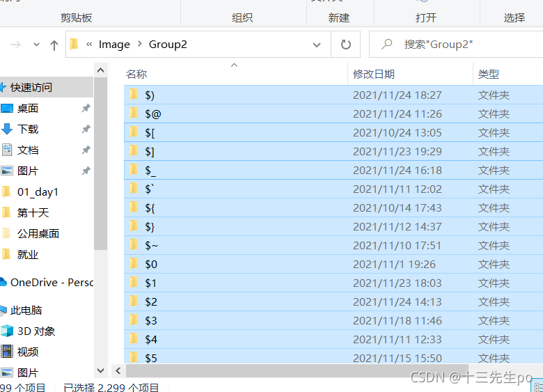This screenshot has height=392, width=543.
Task: Select the $@ folder icon
Action: (x=134, y=113)
